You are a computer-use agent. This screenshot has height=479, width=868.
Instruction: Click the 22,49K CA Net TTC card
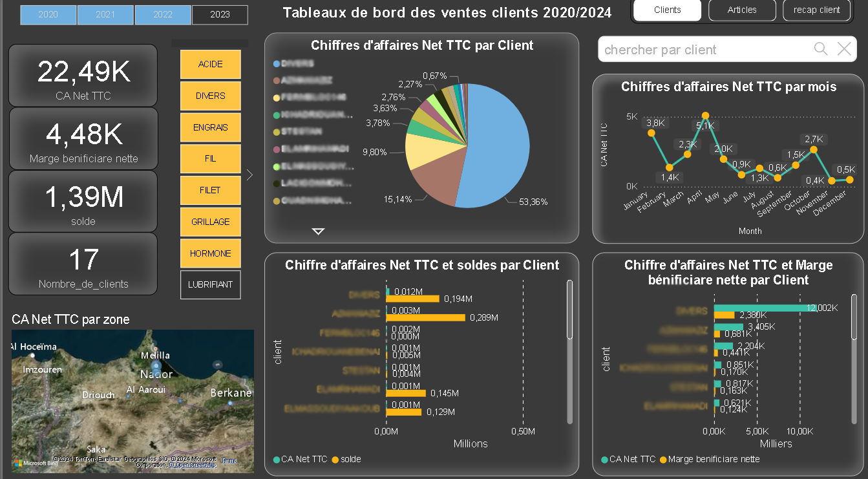click(x=83, y=76)
